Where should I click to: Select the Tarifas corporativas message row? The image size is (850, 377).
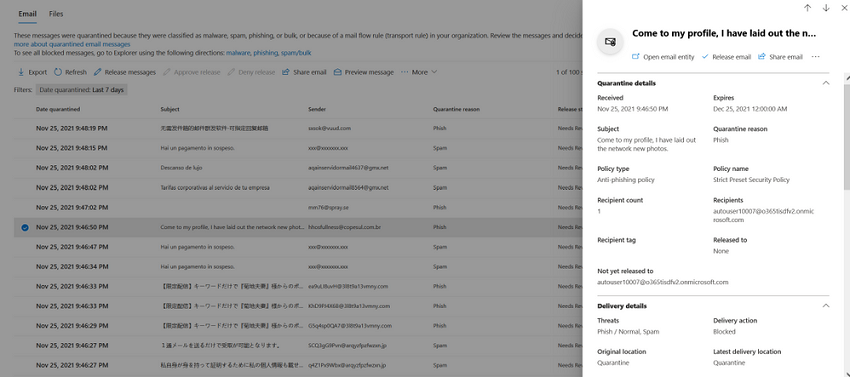click(x=298, y=188)
